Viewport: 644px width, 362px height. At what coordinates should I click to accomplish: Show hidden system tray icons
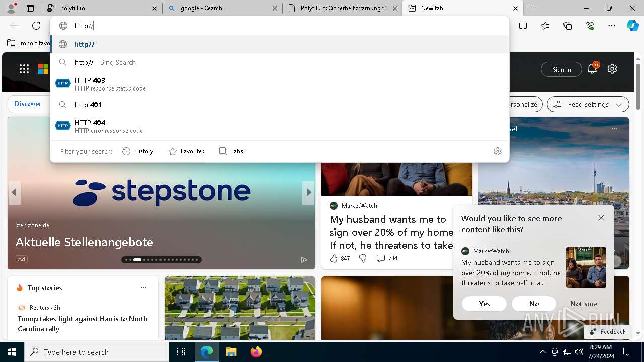click(x=542, y=352)
